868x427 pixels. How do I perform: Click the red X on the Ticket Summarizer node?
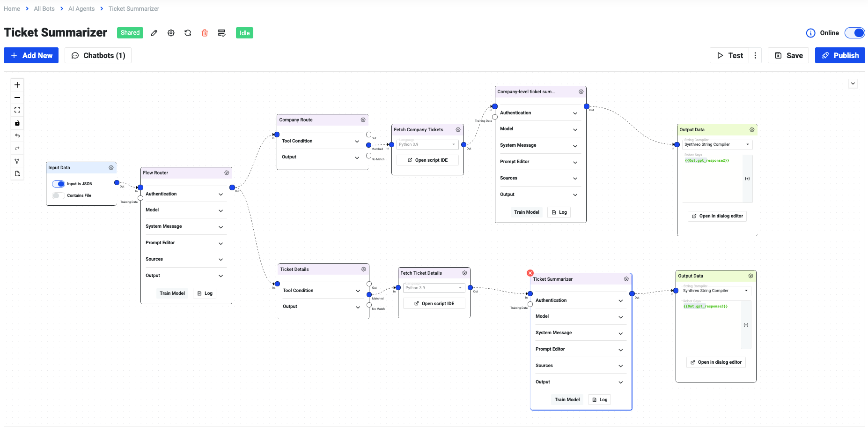pyautogui.click(x=530, y=273)
